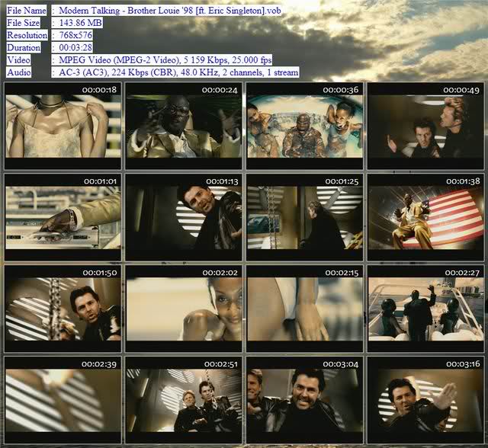Viewport: 488px width, 448px height.
Task: Select the thumbnail timestamped 00:02:02
Action: (x=184, y=309)
